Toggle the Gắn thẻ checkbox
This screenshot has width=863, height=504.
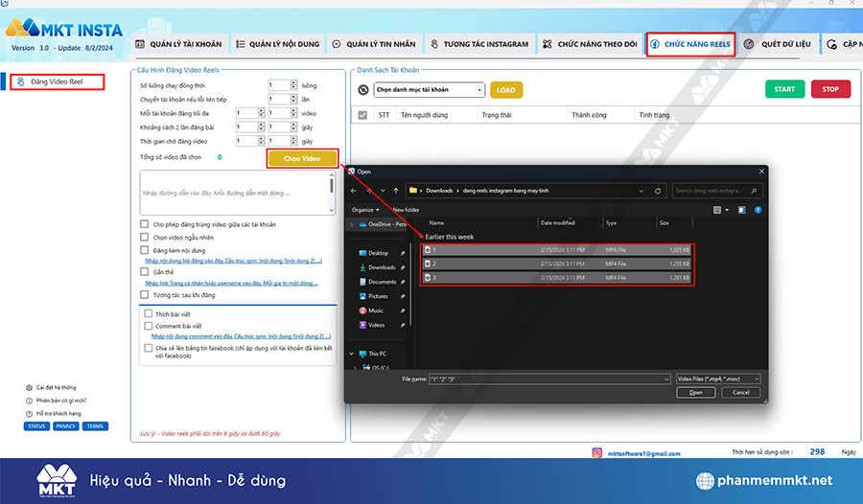click(x=144, y=272)
